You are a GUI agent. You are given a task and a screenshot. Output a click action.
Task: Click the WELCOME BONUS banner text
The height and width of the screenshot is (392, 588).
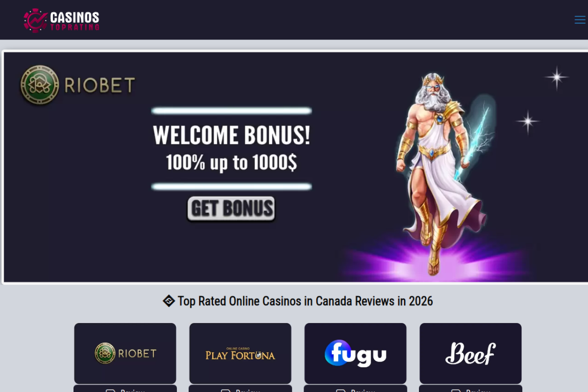[232, 136]
